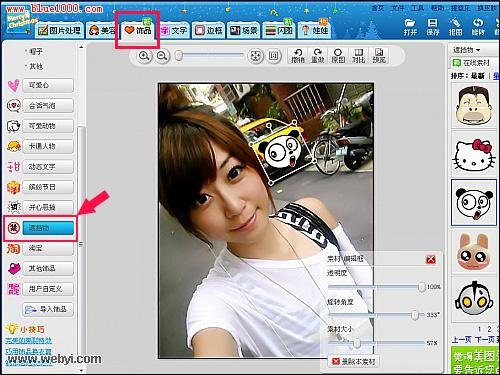Viewport: 500px width, 375px height.
Task: Open the 娃娃 doll tab
Action: point(314,31)
